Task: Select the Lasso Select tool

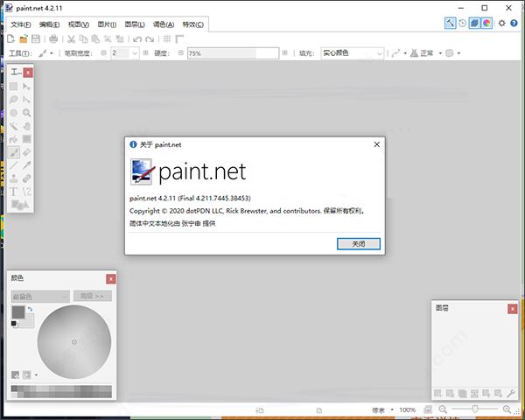Action: 13,100
